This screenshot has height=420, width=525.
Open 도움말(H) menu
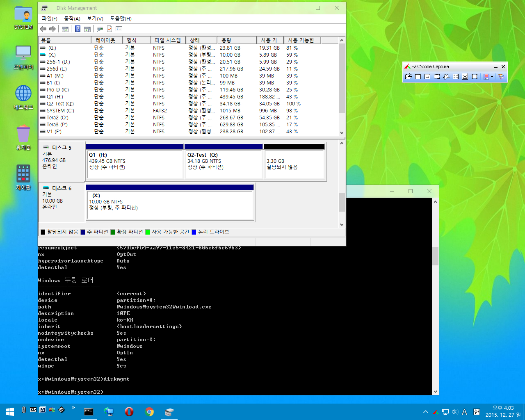point(121,19)
